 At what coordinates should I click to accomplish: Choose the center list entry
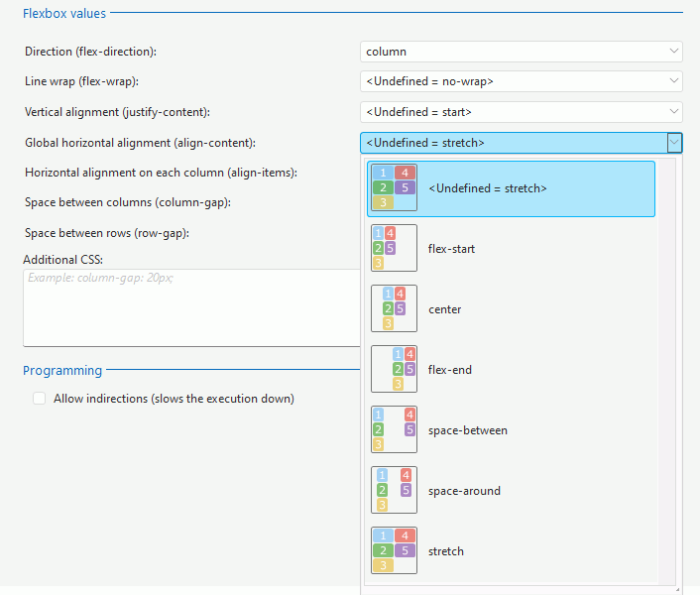[444, 309]
